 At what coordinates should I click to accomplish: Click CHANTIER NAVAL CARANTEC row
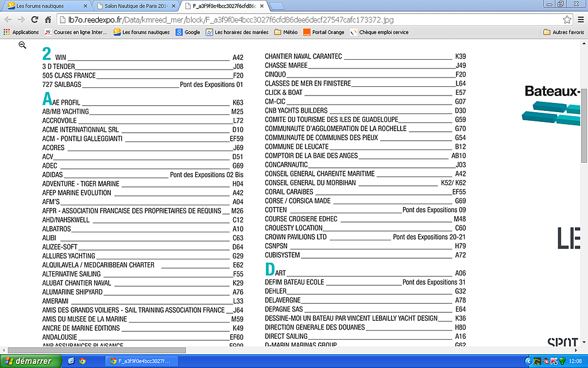point(365,56)
